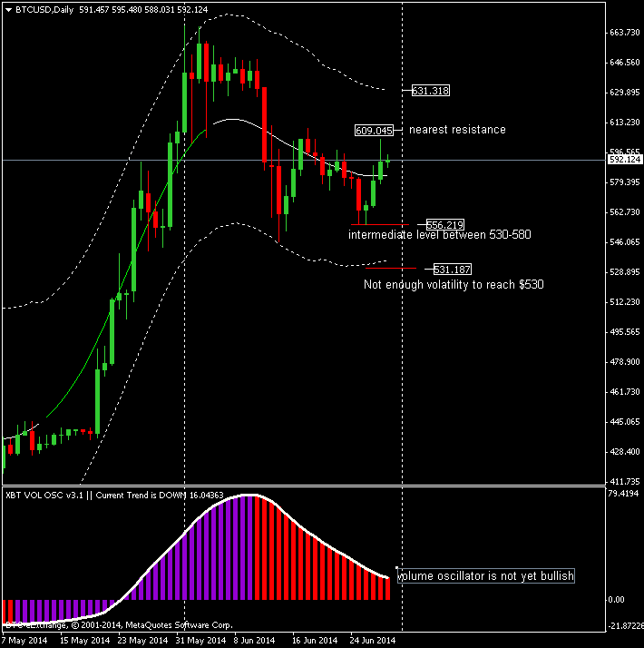Click the 31 May 2014 date label
The image size is (644, 648).
199,640
